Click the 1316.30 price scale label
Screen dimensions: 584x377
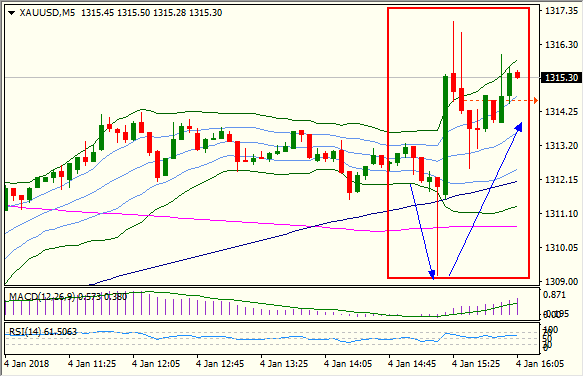click(x=562, y=45)
